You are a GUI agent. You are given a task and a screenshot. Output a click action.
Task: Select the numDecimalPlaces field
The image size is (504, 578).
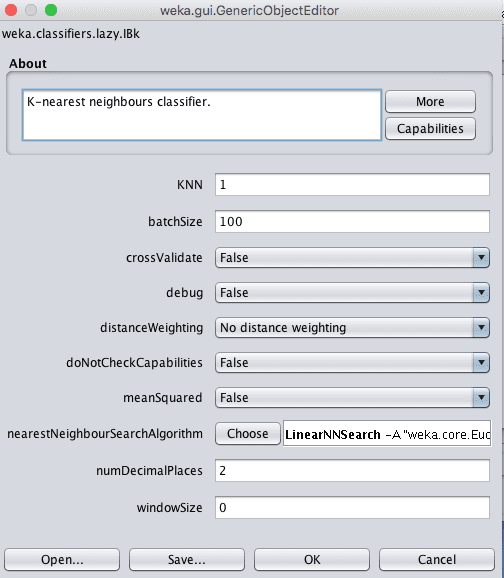[352, 470]
